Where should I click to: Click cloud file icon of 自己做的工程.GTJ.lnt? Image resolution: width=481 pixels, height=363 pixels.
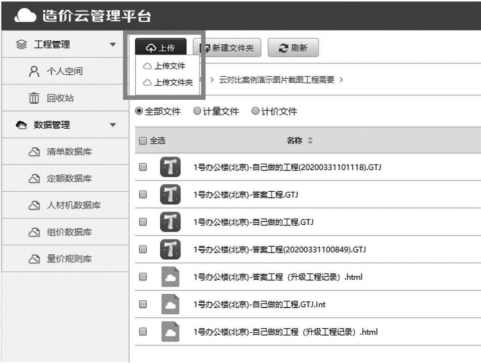(x=170, y=304)
